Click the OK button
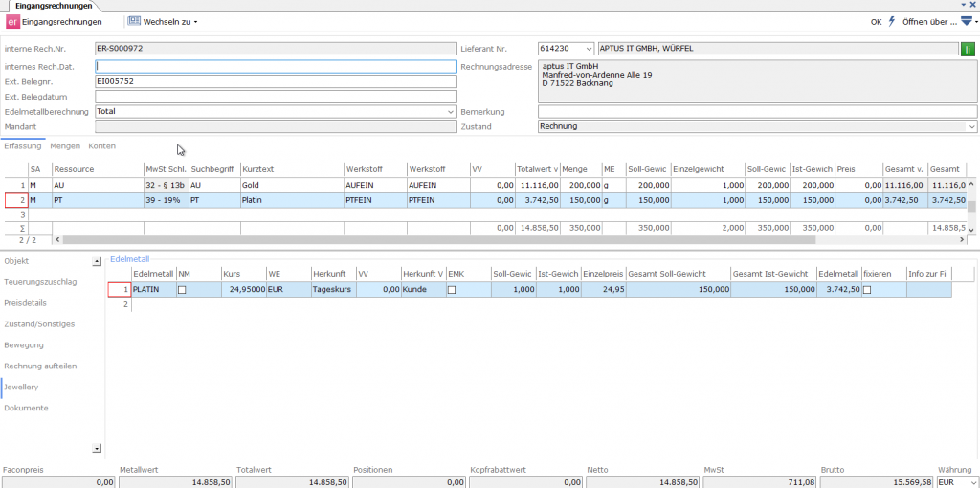 tap(877, 22)
